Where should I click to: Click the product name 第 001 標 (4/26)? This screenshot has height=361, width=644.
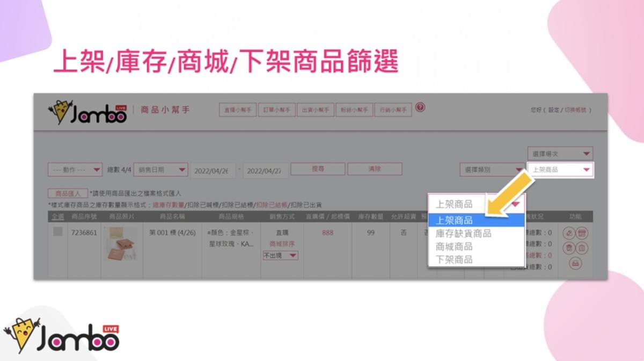(x=172, y=233)
